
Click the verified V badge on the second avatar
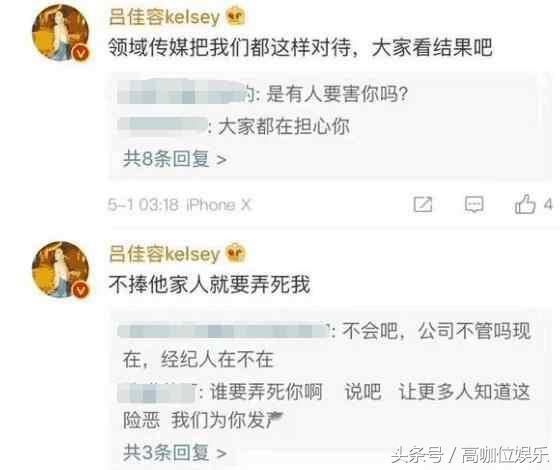pos(81,290)
